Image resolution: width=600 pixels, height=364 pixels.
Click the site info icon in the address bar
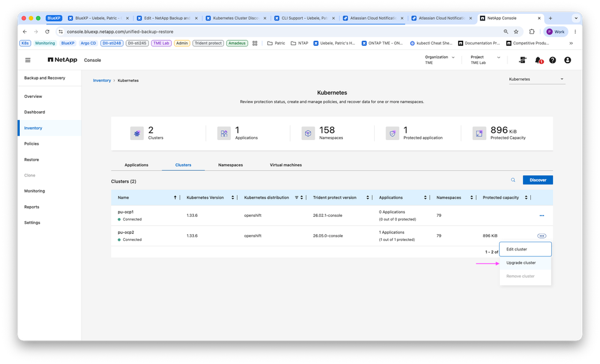(x=61, y=32)
